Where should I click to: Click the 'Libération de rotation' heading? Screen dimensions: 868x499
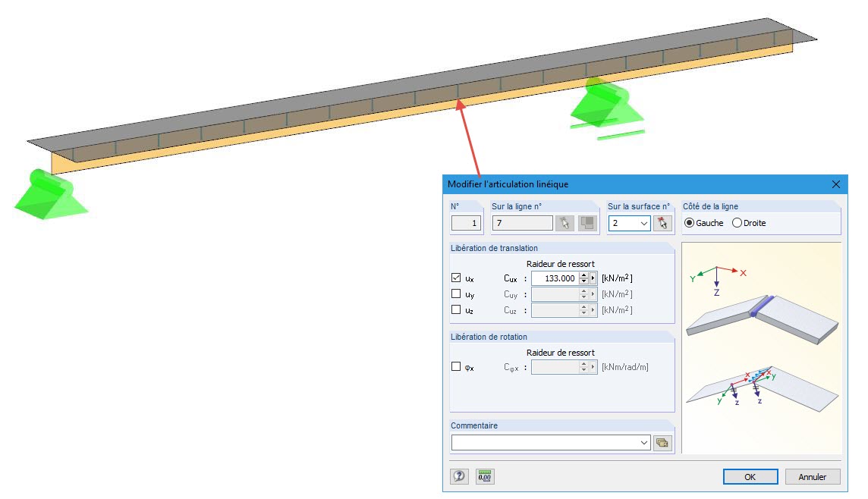tap(489, 337)
